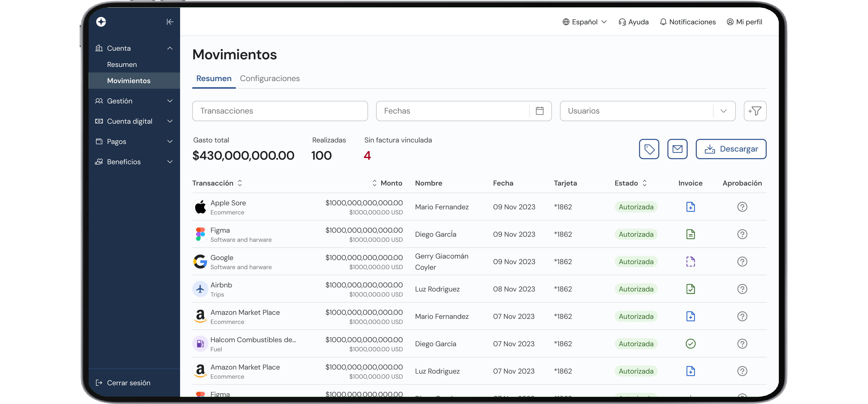
Task: Collapse the sidebar with the arrow icon
Action: point(170,22)
